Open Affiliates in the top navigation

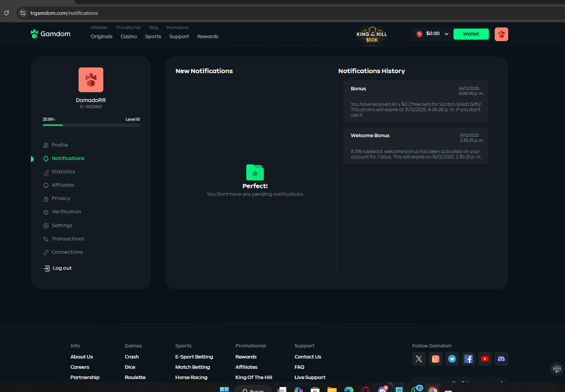pos(99,27)
